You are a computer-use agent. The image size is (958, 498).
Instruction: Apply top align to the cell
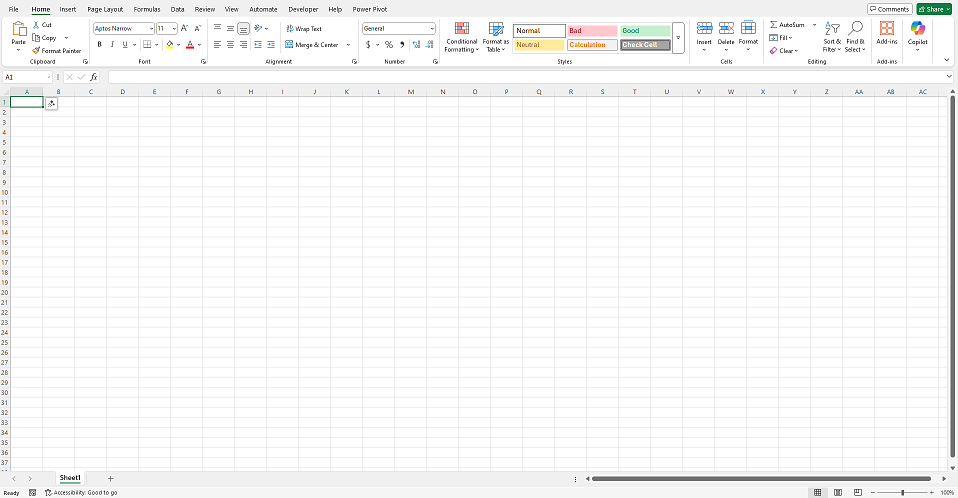218,28
